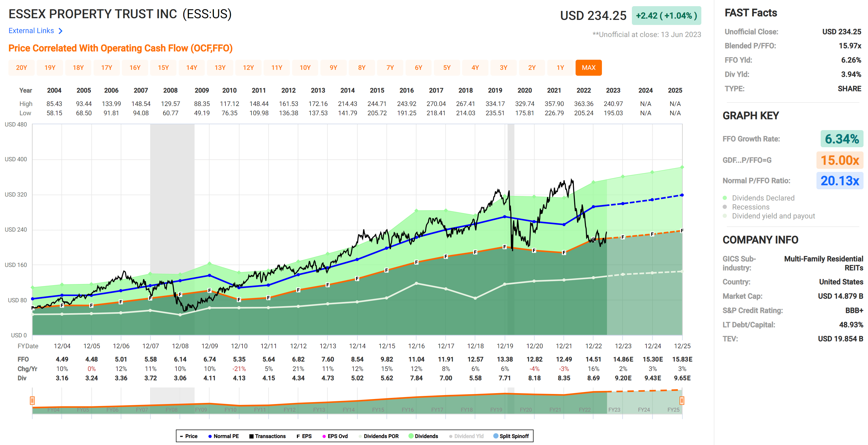Click the Recessions key marker
Image resolution: width=868 pixels, height=445 pixels.
point(725,207)
